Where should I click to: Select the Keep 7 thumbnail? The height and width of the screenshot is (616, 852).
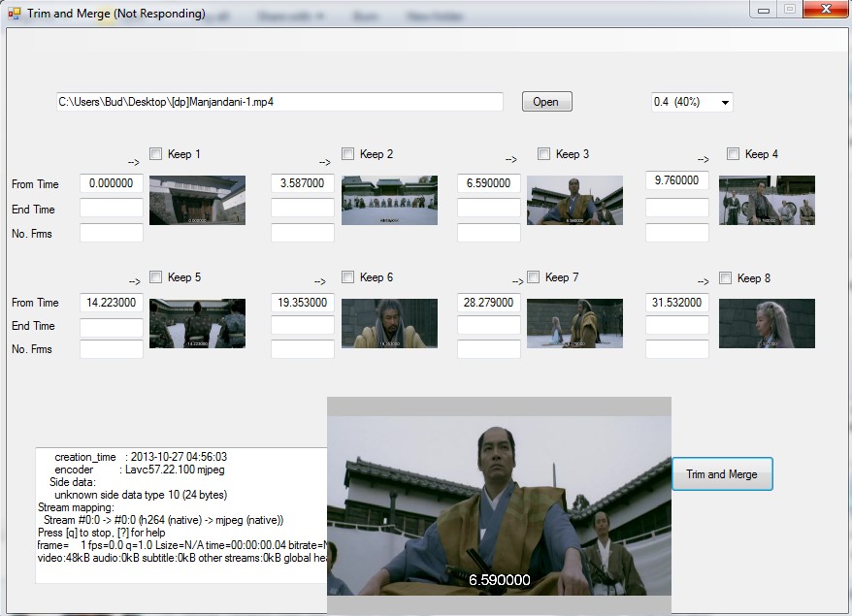pyautogui.click(x=574, y=323)
